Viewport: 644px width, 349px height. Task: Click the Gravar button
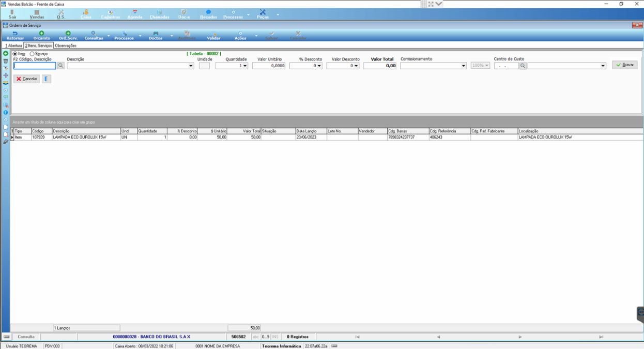pos(625,65)
